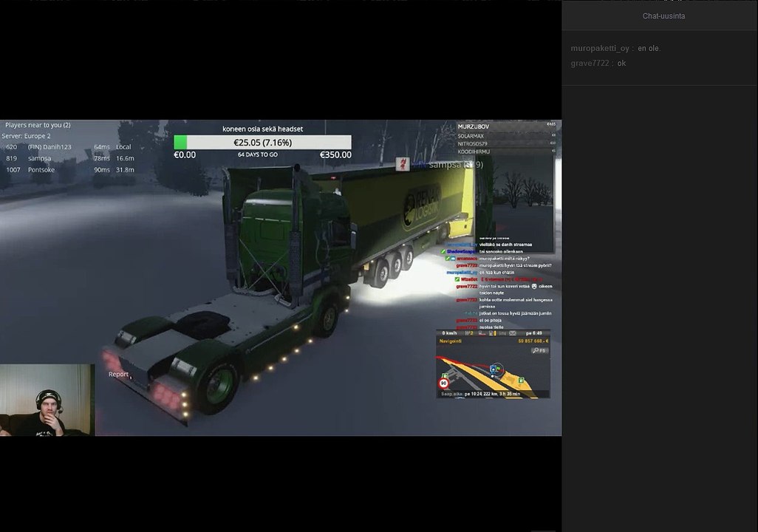758x532 pixels.
Task: Click the €350.00 goal target amount
Action: pos(335,154)
